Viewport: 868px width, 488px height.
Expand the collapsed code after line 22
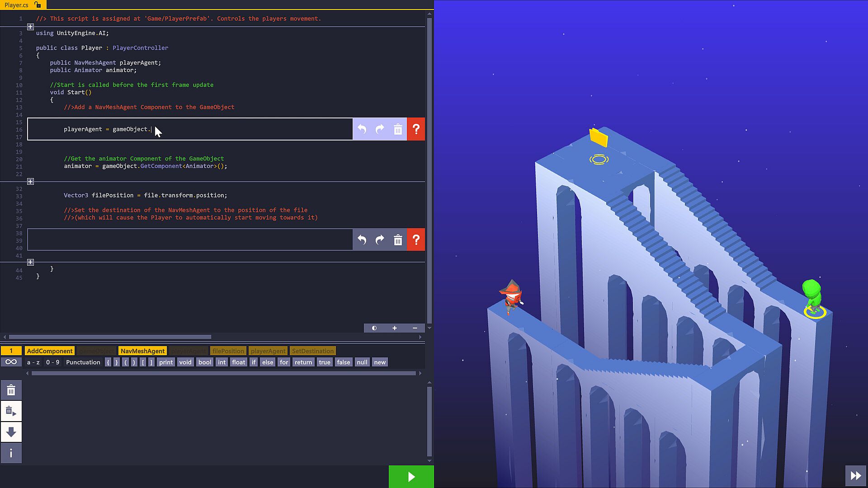pos(30,182)
